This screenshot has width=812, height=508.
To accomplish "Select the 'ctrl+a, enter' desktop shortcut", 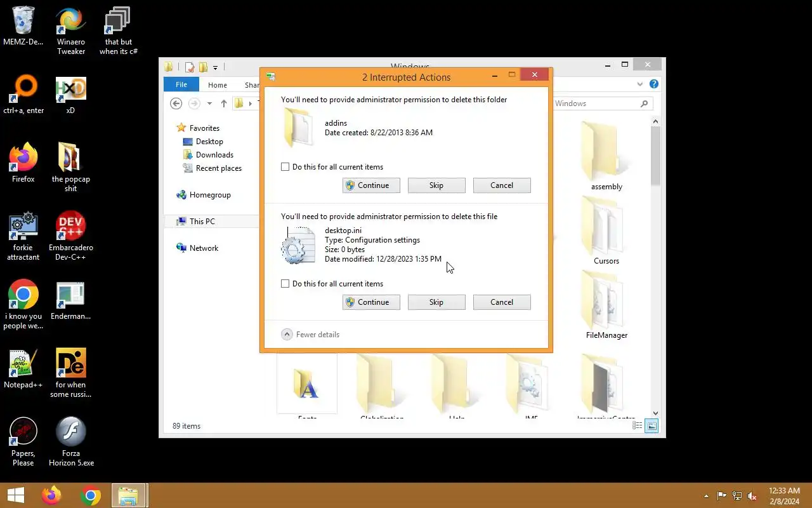I will point(23,95).
